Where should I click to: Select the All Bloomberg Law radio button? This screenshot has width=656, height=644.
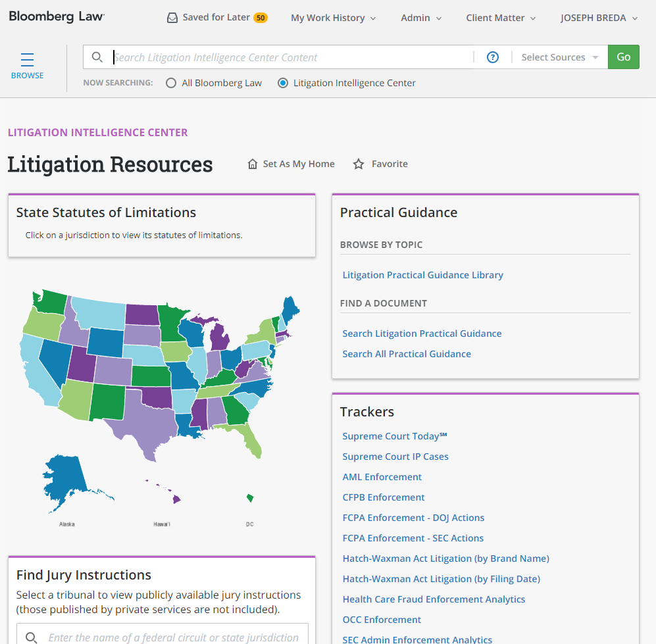pos(171,83)
